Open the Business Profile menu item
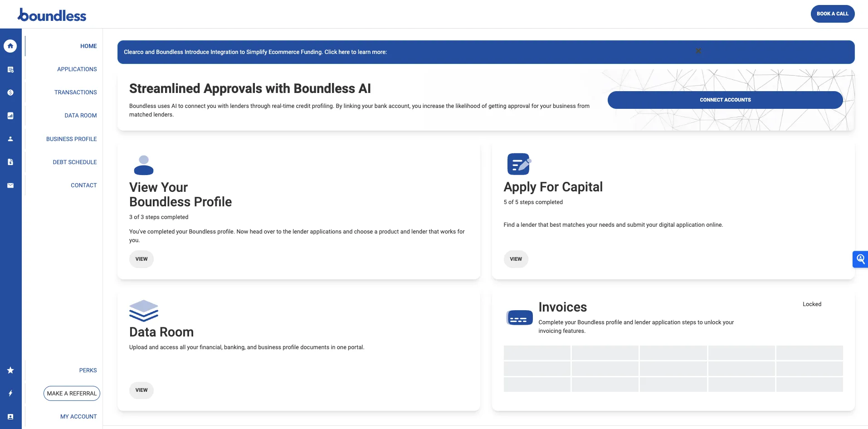 (x=72, y=139)
